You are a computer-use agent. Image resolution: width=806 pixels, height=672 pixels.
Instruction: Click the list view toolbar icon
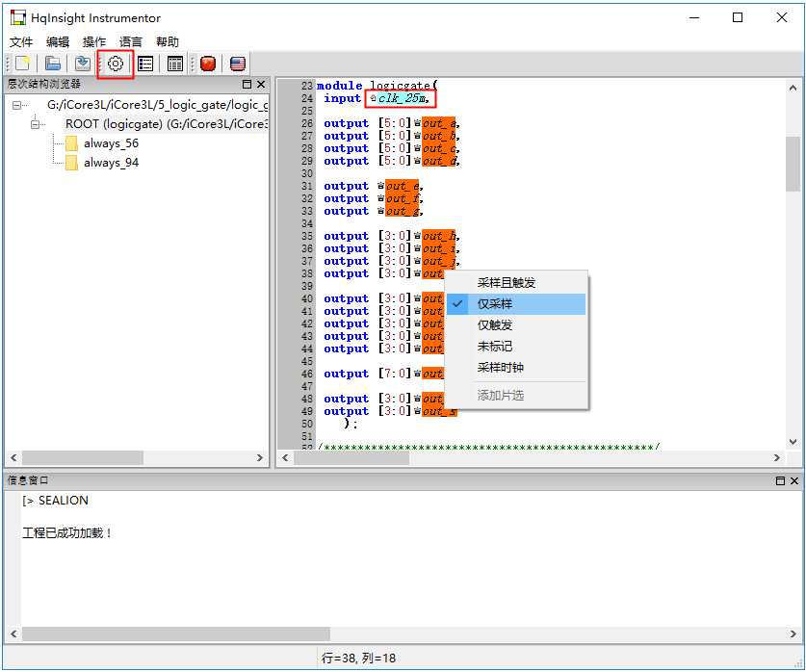click(x=145, y=64)
